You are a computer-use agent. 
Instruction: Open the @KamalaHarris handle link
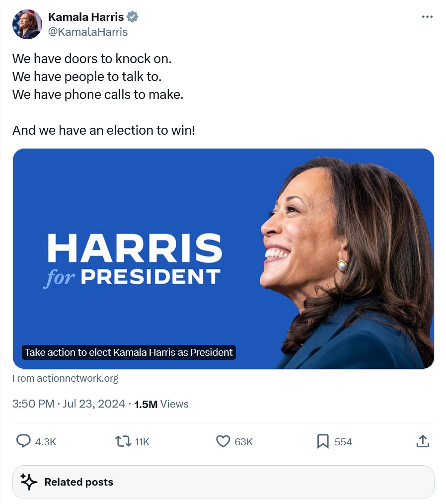tap(87, 32)
